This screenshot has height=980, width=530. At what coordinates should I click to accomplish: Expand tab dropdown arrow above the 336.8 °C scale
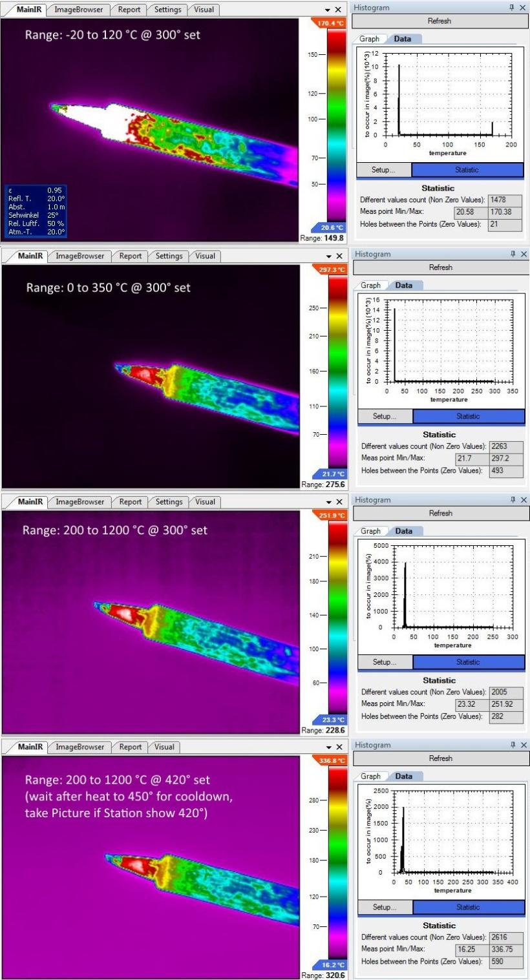327,747
